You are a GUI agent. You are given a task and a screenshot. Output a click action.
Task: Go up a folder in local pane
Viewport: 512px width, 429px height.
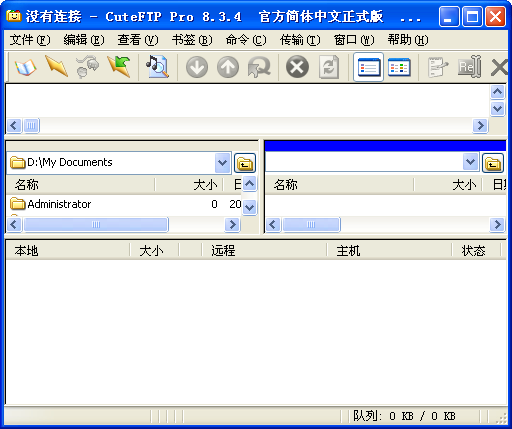pos(245,163)
